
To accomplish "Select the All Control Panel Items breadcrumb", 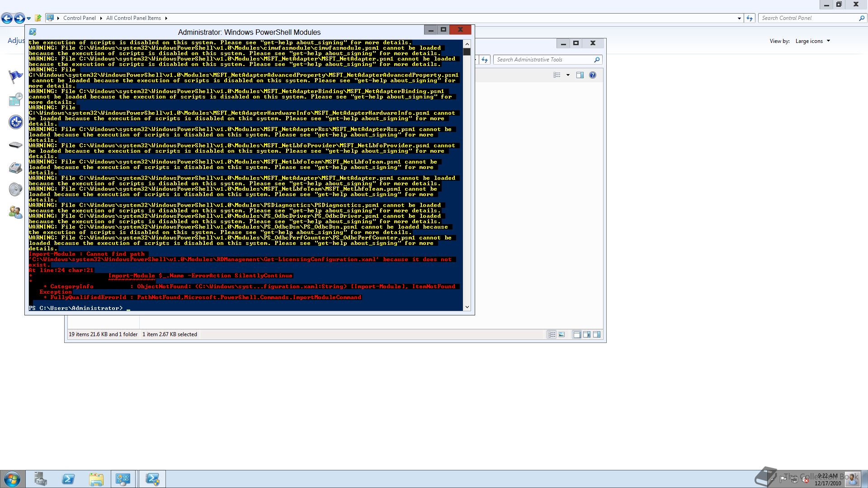I will (133, 18).
